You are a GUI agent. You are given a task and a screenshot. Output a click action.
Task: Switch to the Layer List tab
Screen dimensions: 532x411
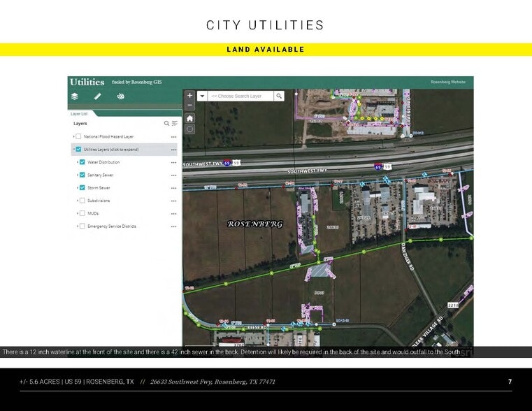click(79, 113)
